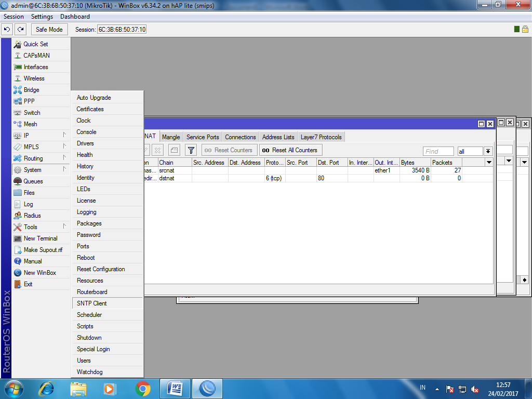Open the Files sidebar item
Image resolution: width=532 pixels, height=399 pixels.
tap(41, 193)
